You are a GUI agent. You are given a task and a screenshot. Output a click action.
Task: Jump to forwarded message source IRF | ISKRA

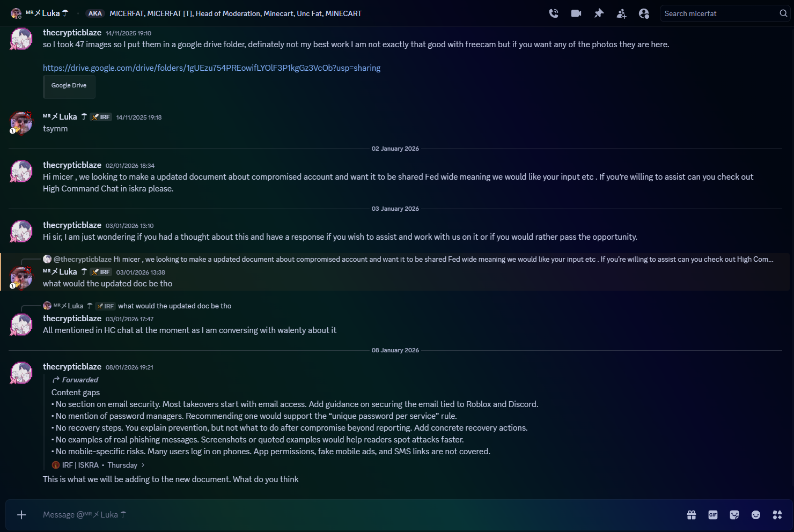click(x=80, y=465)
